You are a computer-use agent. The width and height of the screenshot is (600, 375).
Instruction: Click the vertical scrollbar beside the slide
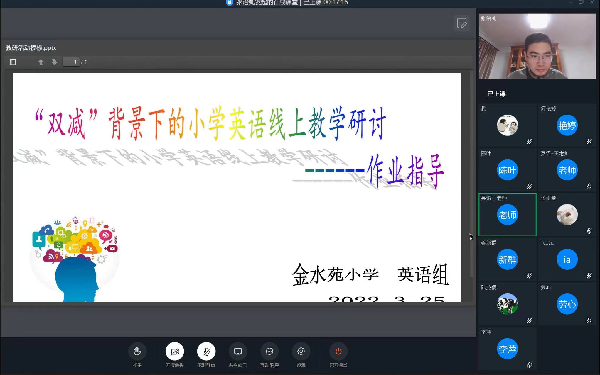[471, 174]
